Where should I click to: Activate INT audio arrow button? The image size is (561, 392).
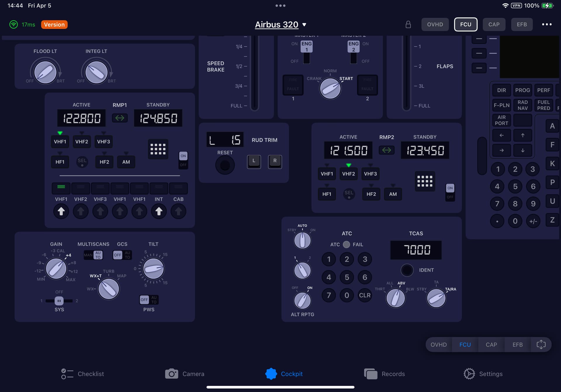click(x=159, y=211)
